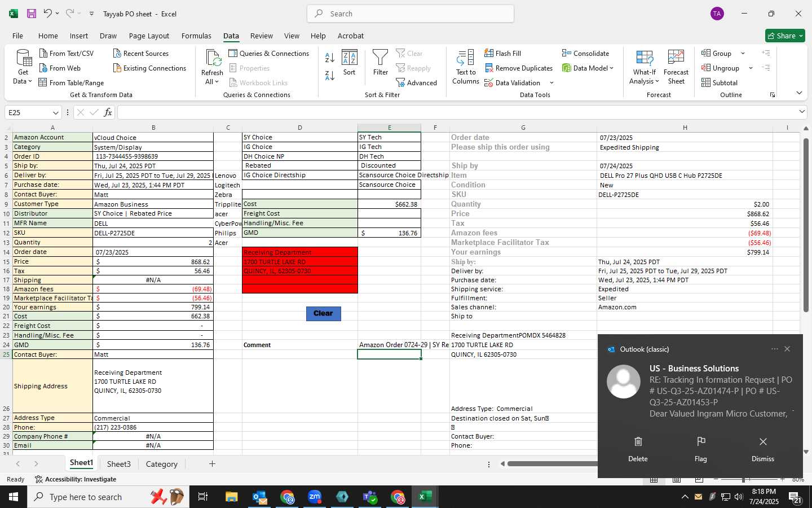Collapse the ribbon with chevron
This screenshot has height=508, width=812.
coord(799,93)
